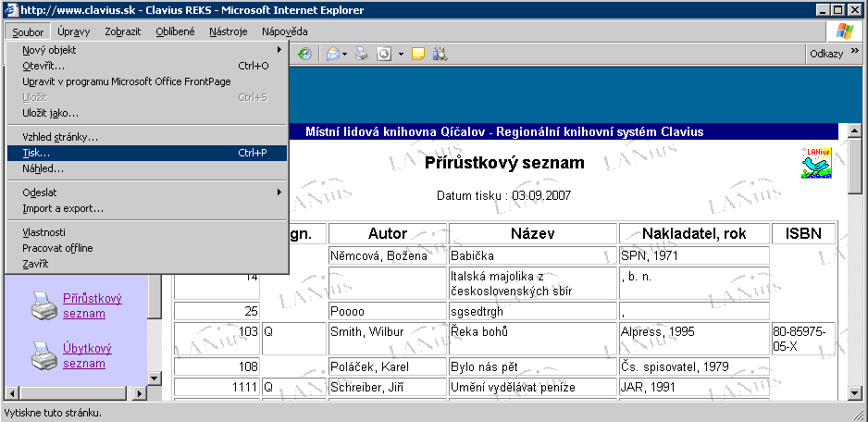Choose Import a export... entry
The width and height of the screenshot is (868, 422).
147,208
